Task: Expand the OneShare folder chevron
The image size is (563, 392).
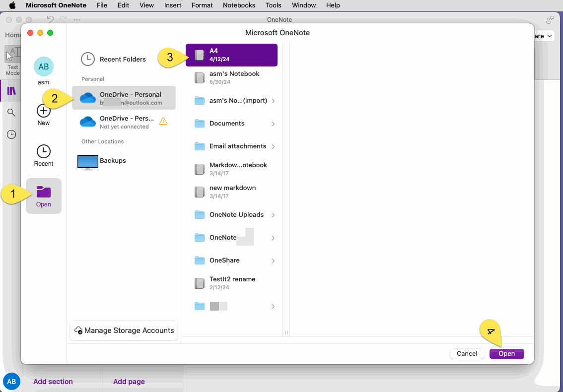Action: (273, 261)
